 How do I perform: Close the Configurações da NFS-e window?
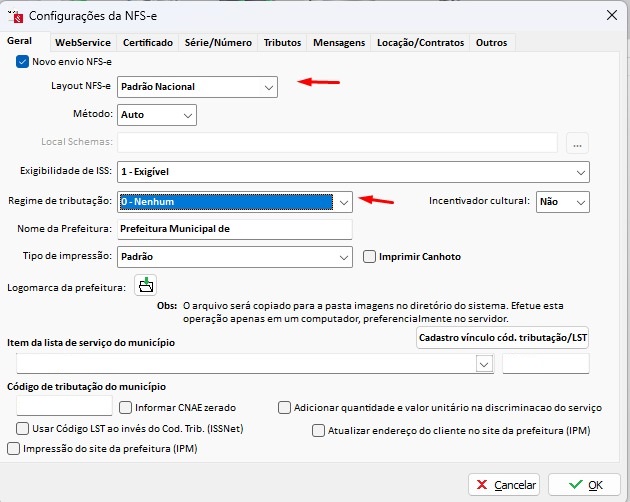611,14
